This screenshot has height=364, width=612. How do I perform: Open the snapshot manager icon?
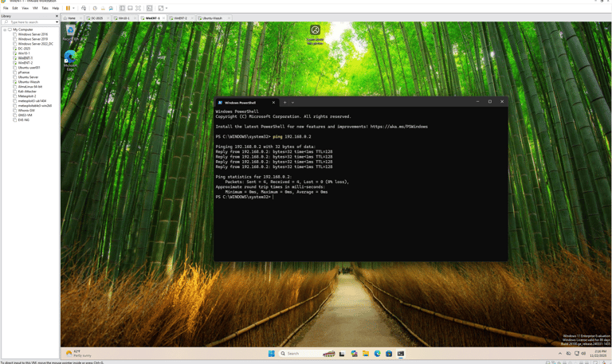111,8
